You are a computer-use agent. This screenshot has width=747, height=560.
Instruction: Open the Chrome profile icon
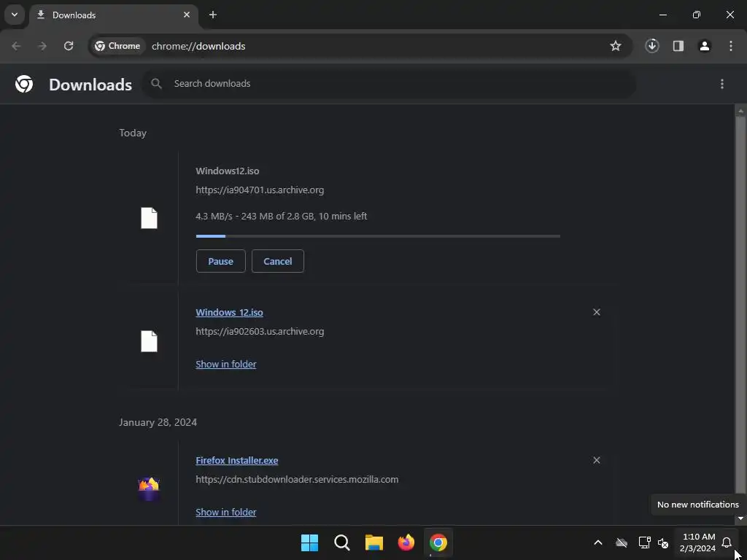705,46
